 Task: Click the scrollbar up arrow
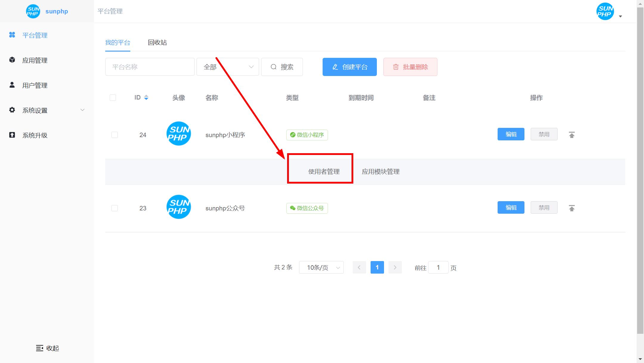click(640, 3)
